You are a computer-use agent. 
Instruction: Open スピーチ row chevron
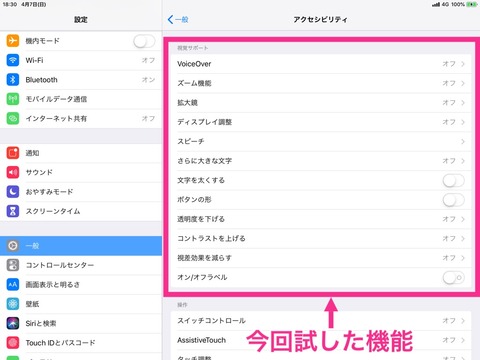(463, 141)
